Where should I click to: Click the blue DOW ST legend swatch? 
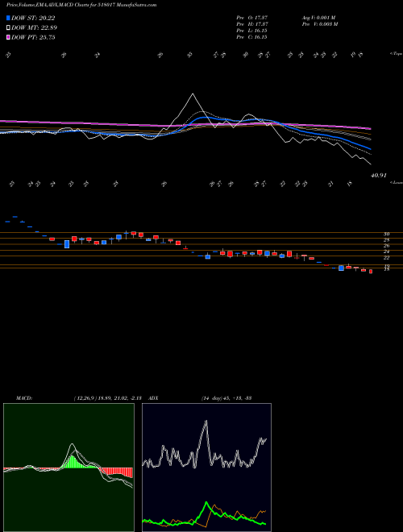click(x=8, y=19)
